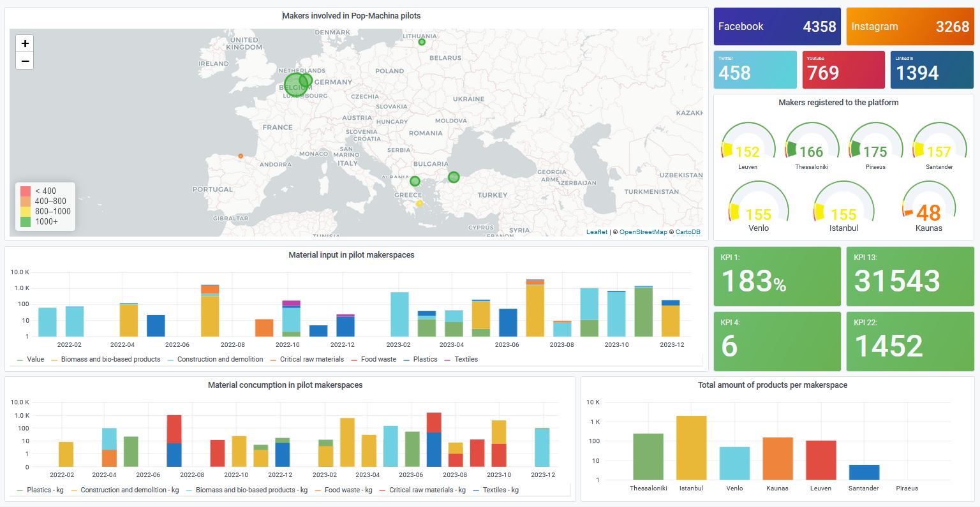Open 'Material input in pilot makerspaces' panel menu
Screen dimensions: 980x507
[352, 255]
